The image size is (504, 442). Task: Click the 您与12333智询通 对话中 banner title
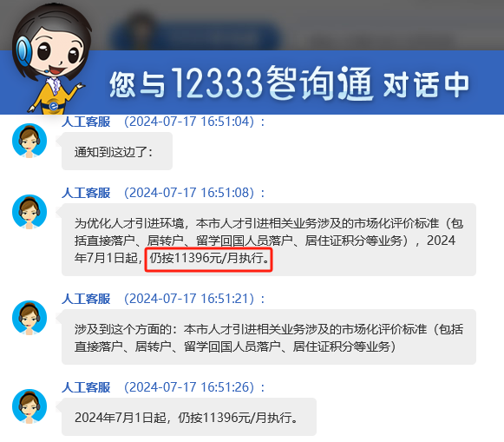point(289,83)
